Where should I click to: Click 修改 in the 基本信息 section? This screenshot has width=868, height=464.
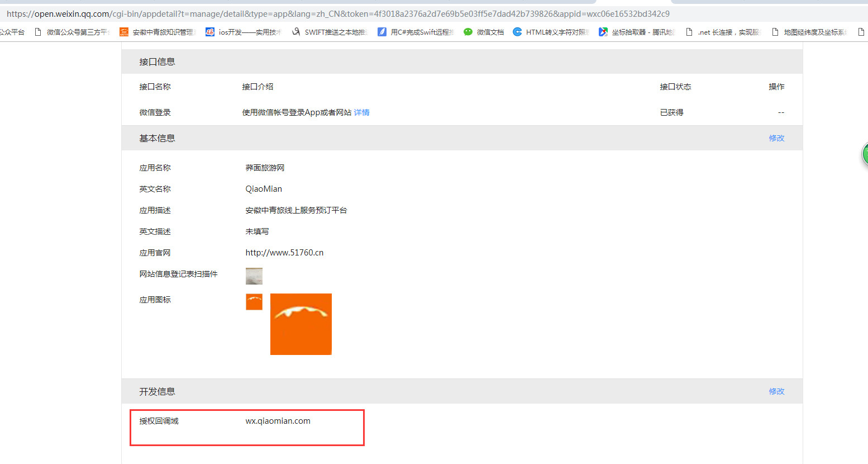coord(776,138)
